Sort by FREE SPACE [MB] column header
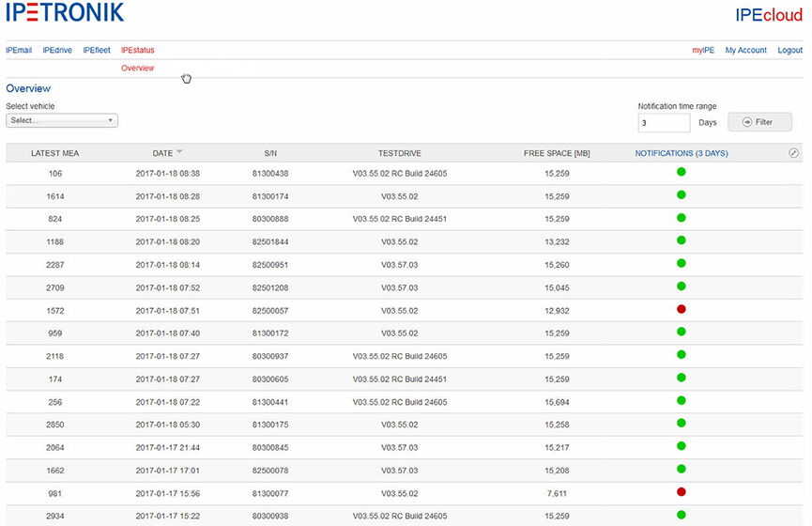This screenshot has height=526, width=812. (557, 153)
